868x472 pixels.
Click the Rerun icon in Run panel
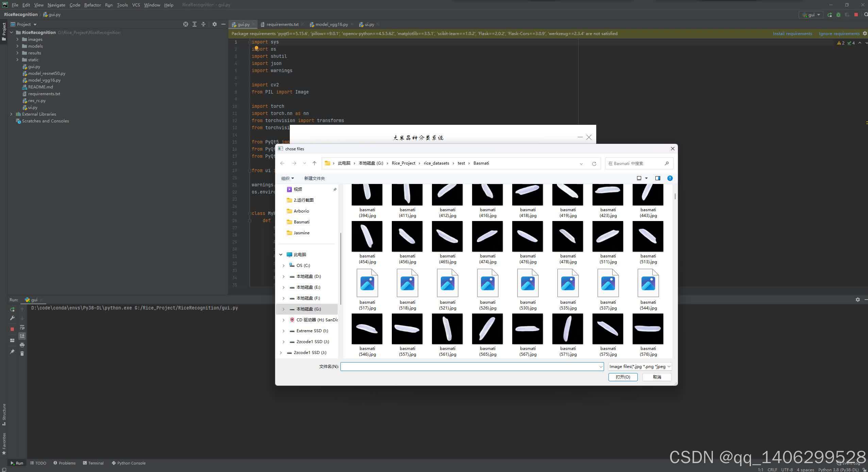(12, 309)
